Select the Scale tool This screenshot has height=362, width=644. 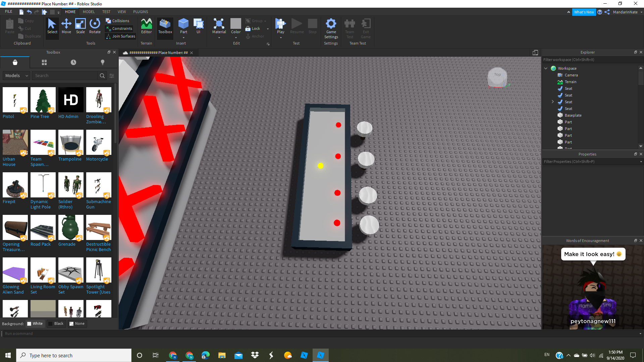(x=80, y=26)
